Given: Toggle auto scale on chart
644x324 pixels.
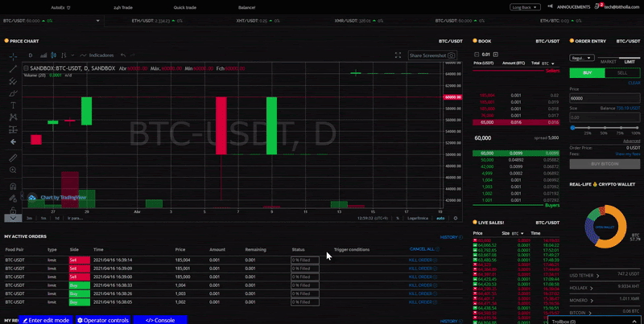Looking at the screenshot, I should pos(440,218).
